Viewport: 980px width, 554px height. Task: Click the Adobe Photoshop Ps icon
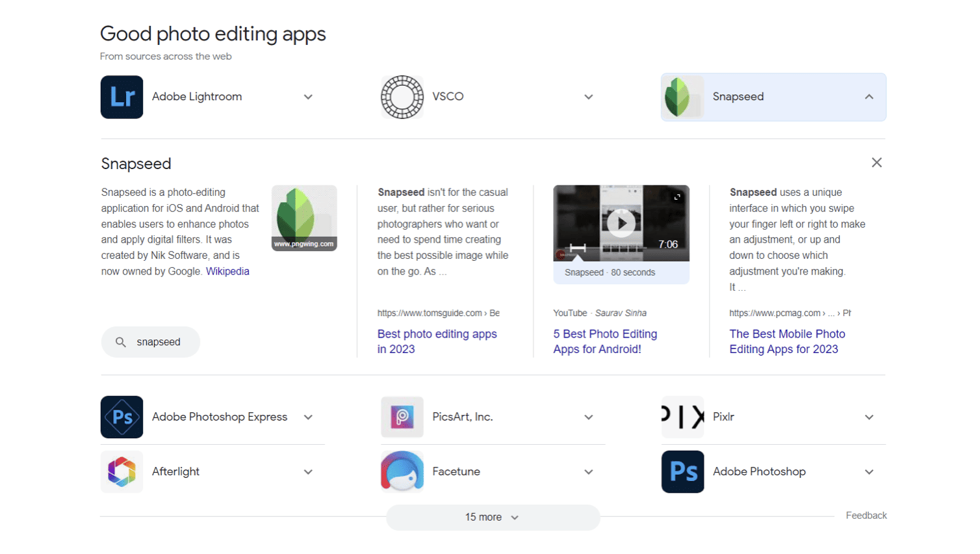point(682,471)
